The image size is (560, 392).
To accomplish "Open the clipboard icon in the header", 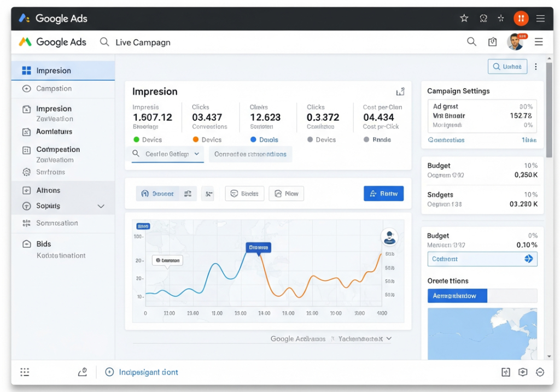I will pos(493,42).
